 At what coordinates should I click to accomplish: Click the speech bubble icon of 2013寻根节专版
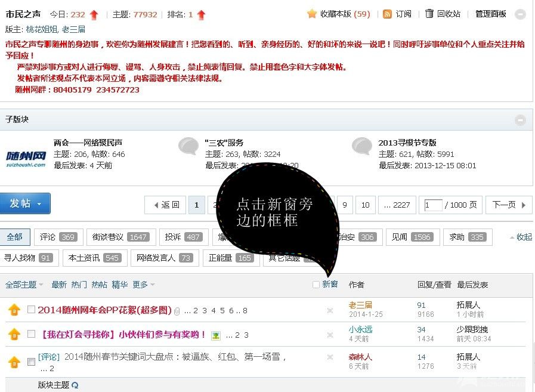click(x=362, y=146)
